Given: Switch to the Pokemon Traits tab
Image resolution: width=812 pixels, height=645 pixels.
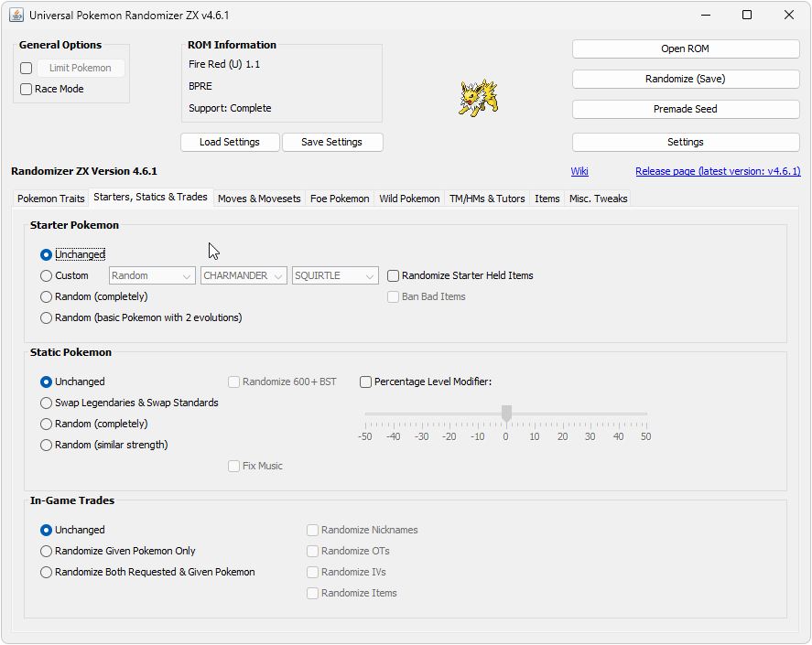Looking at the screenshot, I should [x=51, y=199].
